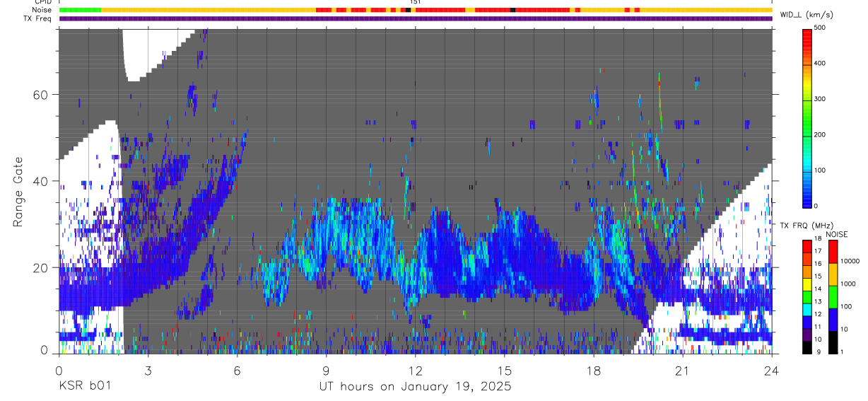The image size is (868, 401).
Task: Click the black 9–10 MHz TX FRQ swatch
Action: pyautogui.click(x=807, y=347)
